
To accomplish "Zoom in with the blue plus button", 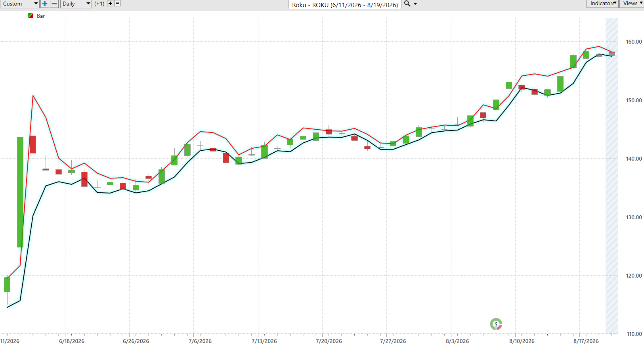I will pos(45,4).
